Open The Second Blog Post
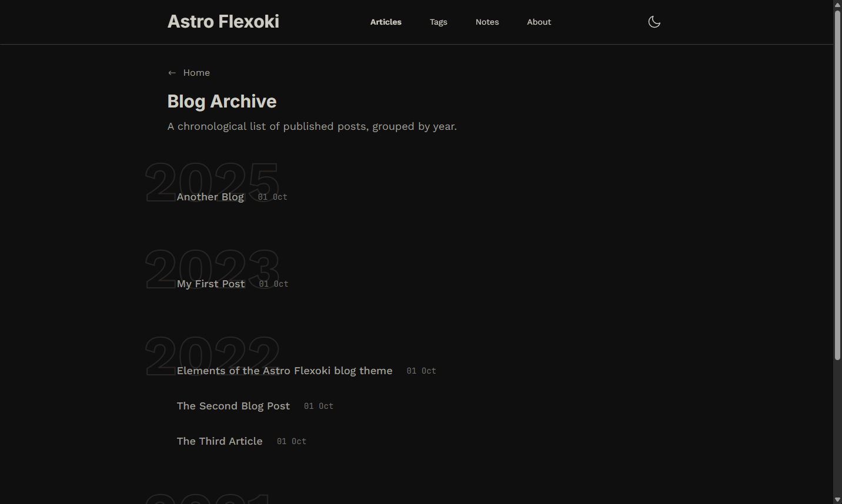The width and height of the screenshot is (842, 504). tap(233, 406)
